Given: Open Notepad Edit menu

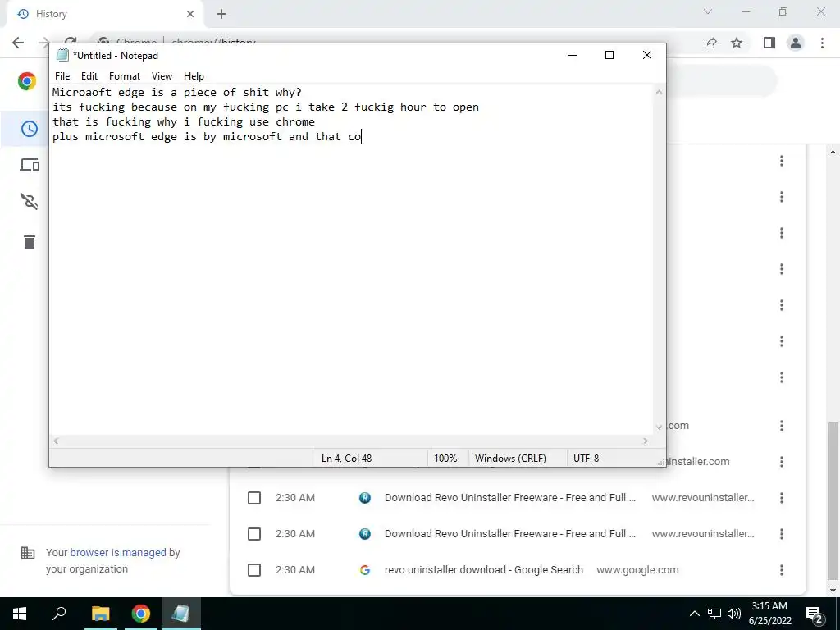Looking at the screenshot, I should [x=89, y=76].
